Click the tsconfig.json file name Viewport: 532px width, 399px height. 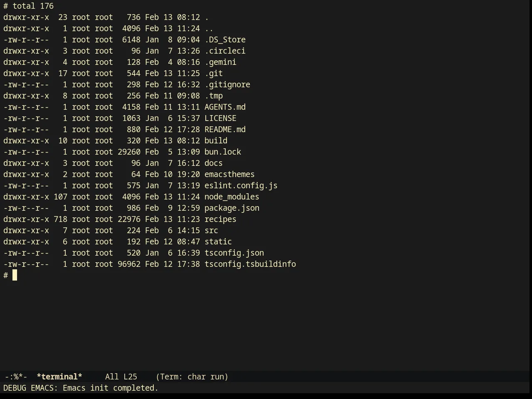click(234, 253)
